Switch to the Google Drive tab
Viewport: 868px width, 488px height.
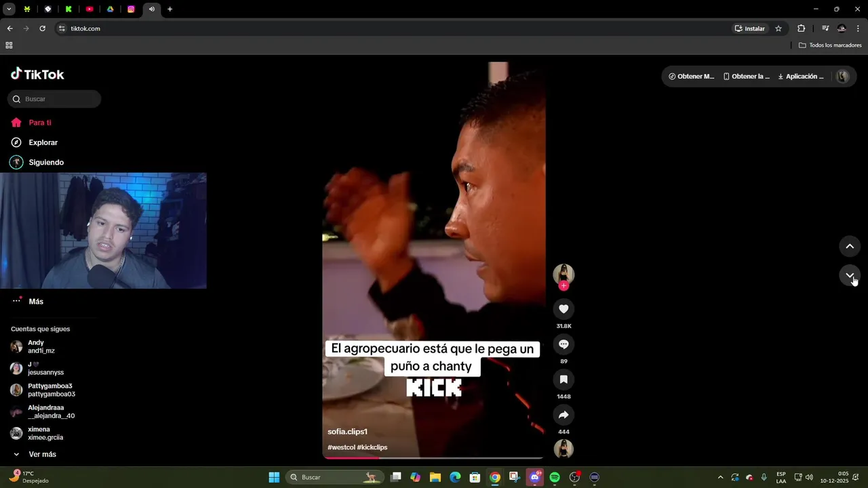pyautogui.click(x=110, y=9)
